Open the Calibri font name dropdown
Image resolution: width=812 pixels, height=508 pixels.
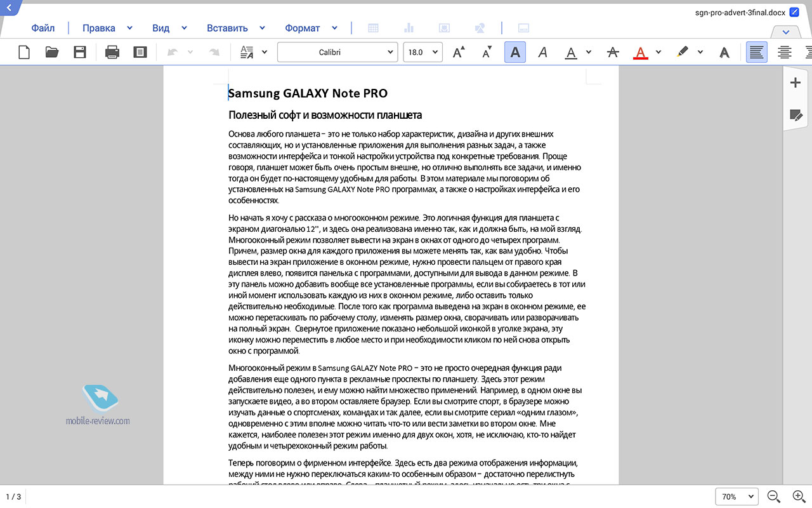(337, 52)
